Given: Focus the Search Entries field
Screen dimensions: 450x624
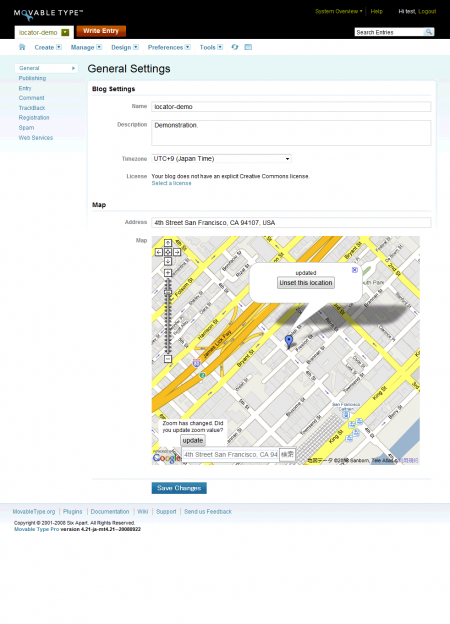Looking at the screenshot, I should point(389,32).
